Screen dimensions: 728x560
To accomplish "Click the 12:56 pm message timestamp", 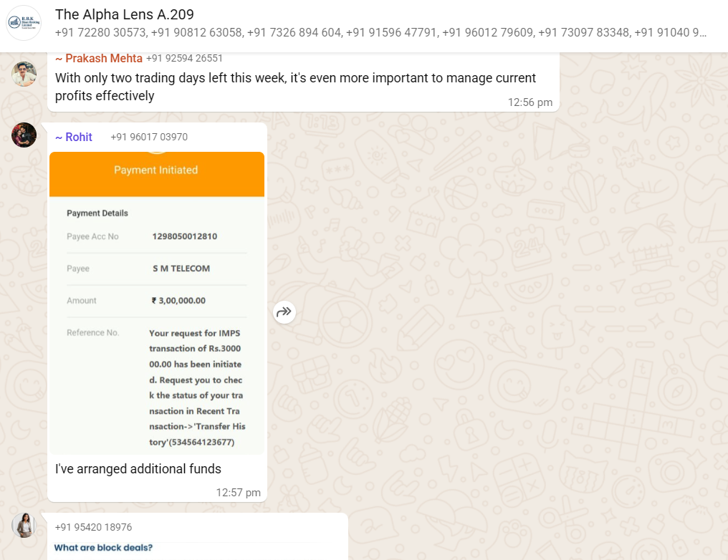I will [x=530, y=102].
